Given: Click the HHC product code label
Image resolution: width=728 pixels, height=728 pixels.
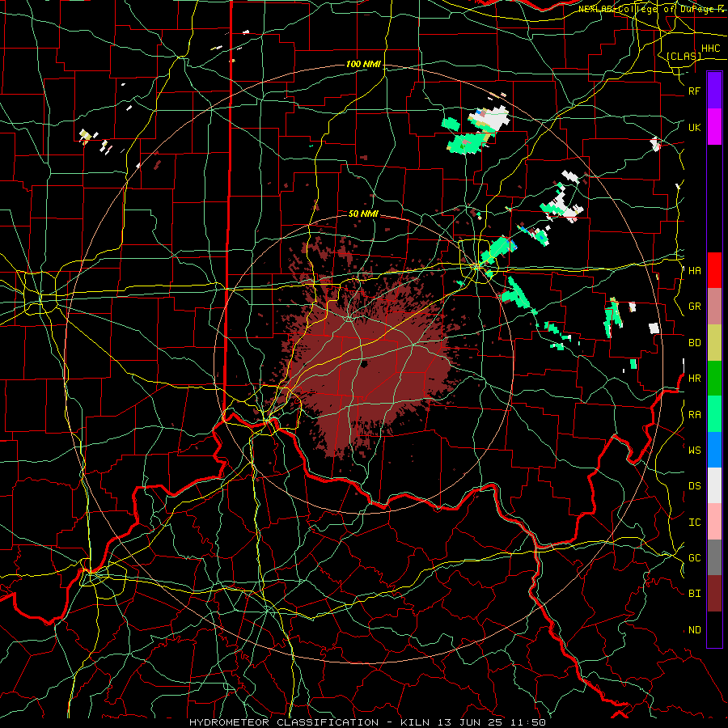Looking at the screenshot, I should [x=710, y=49].
